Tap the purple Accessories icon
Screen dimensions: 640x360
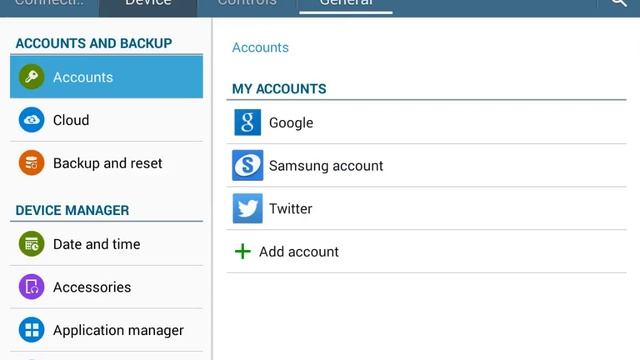(x=31, y=287)
